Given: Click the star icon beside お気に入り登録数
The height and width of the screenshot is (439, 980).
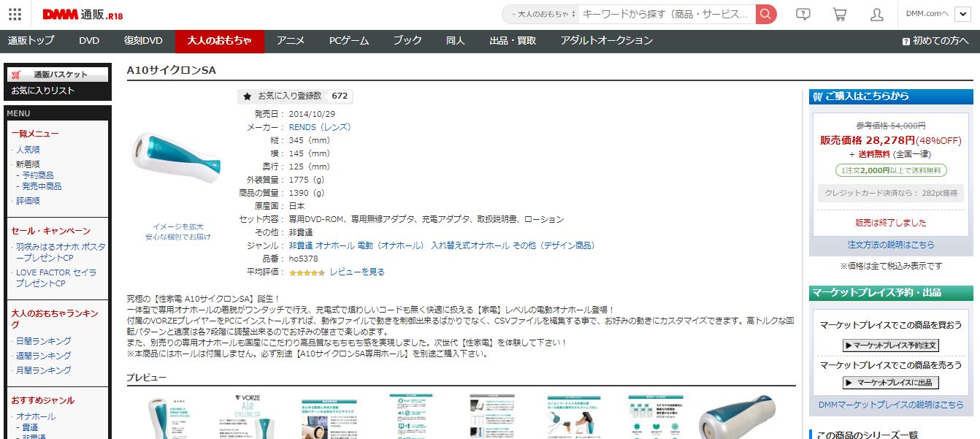Looking at the screenshot, I should click(248, 96).
